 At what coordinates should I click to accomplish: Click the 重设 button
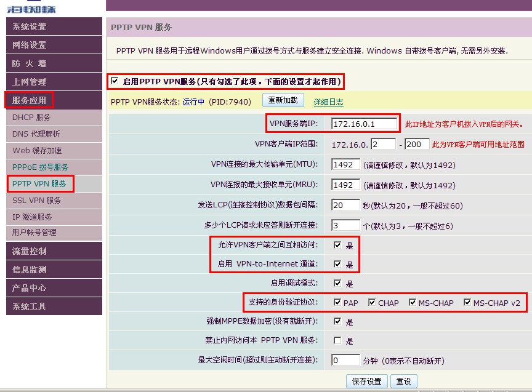[x=404, y=381]
